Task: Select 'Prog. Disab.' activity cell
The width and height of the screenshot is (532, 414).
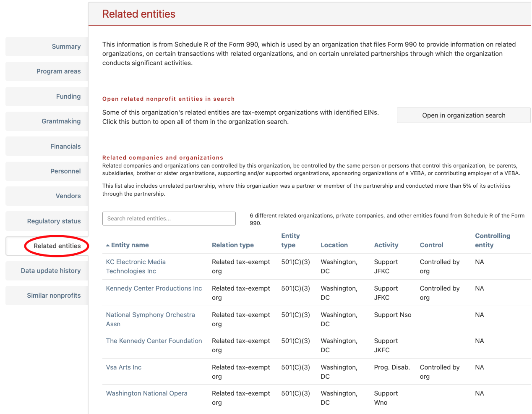Action: tap(392, 367)
